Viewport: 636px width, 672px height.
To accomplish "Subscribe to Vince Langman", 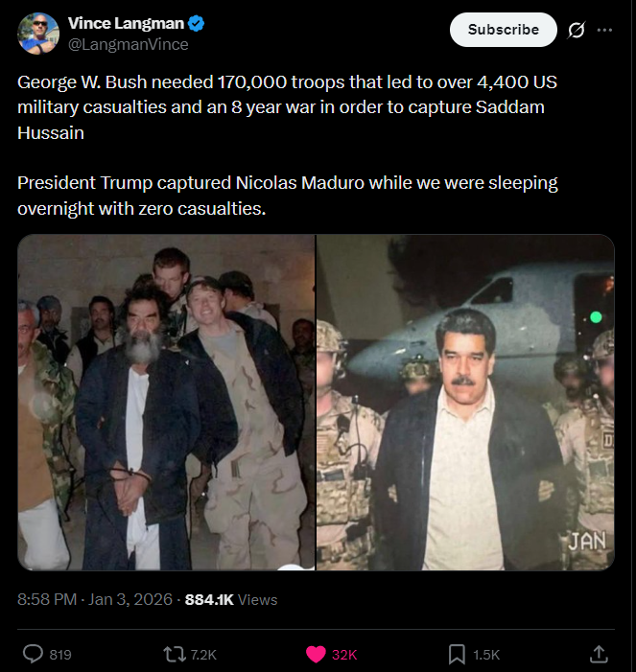I will pos(503,30).
